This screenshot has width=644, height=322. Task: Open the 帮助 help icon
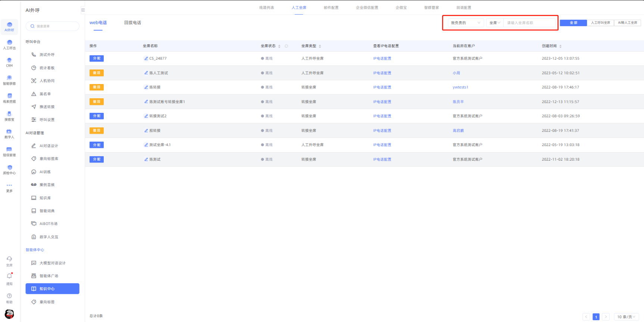[x=9, y=296]
